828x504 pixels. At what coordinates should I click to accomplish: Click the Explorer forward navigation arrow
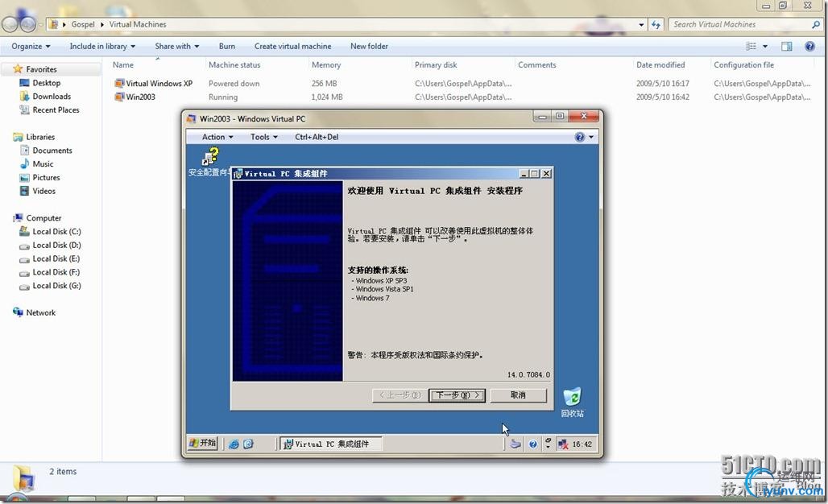click(28, 23)
